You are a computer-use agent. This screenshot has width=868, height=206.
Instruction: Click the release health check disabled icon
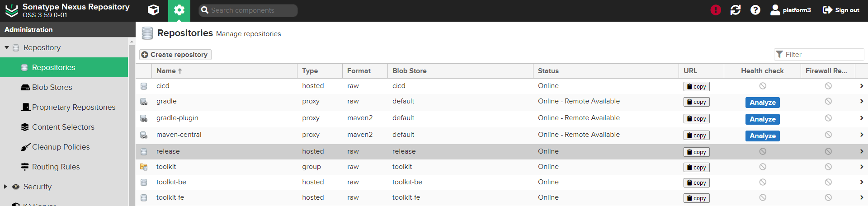763,151
